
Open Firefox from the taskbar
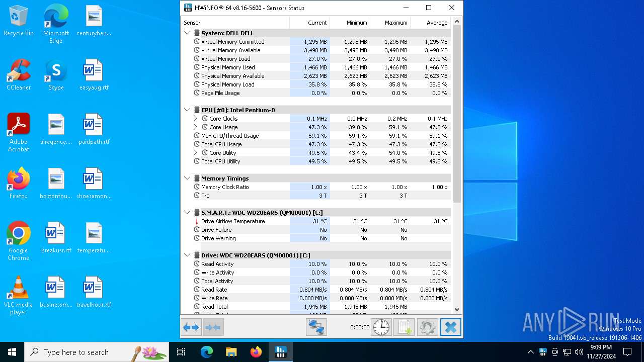click(256, 352)
